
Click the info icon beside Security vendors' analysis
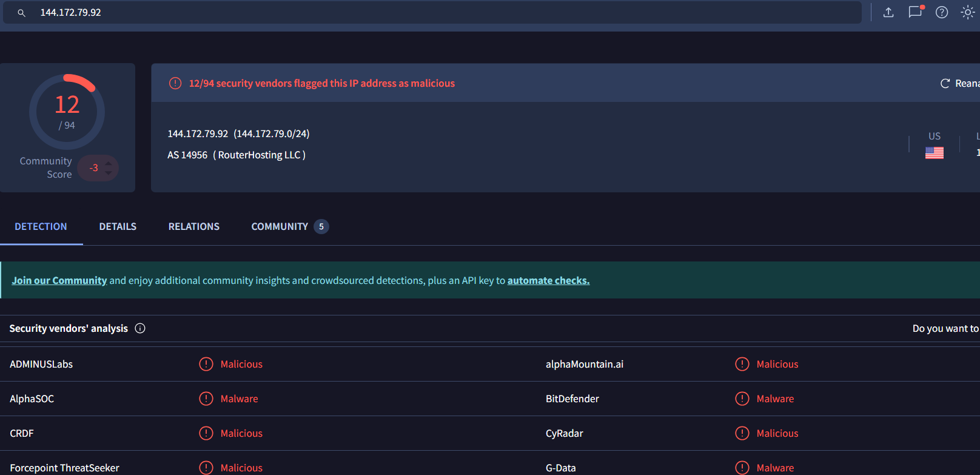140,328
